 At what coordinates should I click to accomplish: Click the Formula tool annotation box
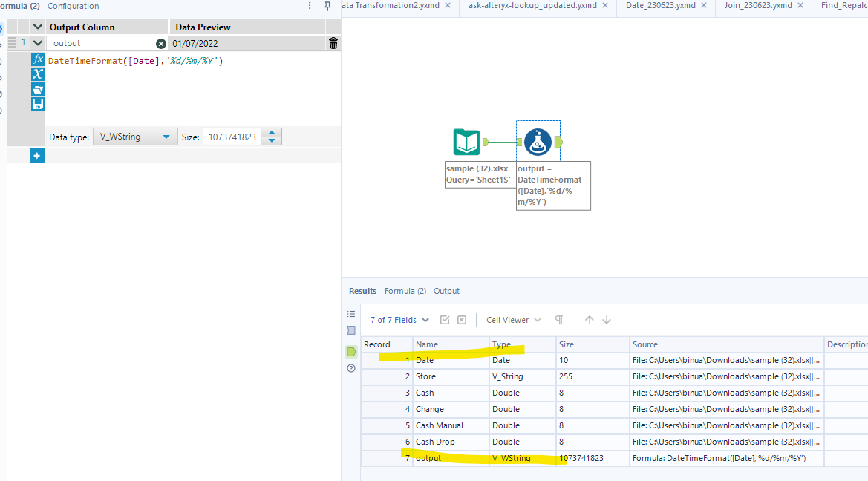(x=553, y=186)
